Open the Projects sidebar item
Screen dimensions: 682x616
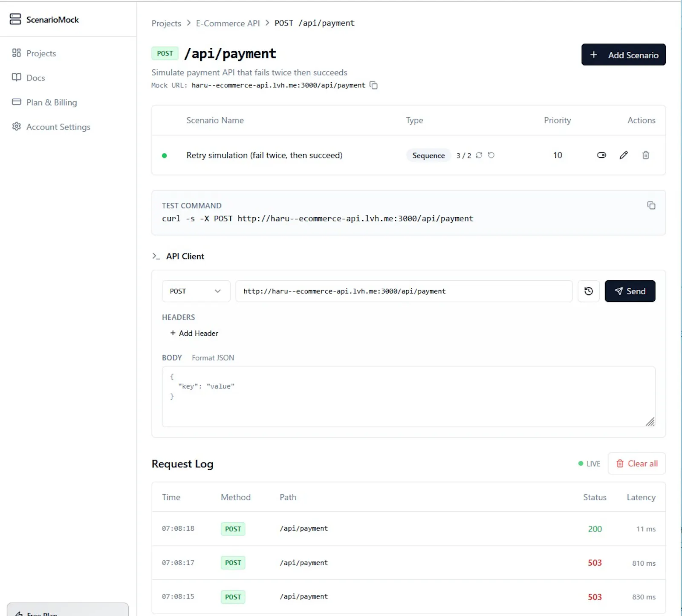(41, 53)
